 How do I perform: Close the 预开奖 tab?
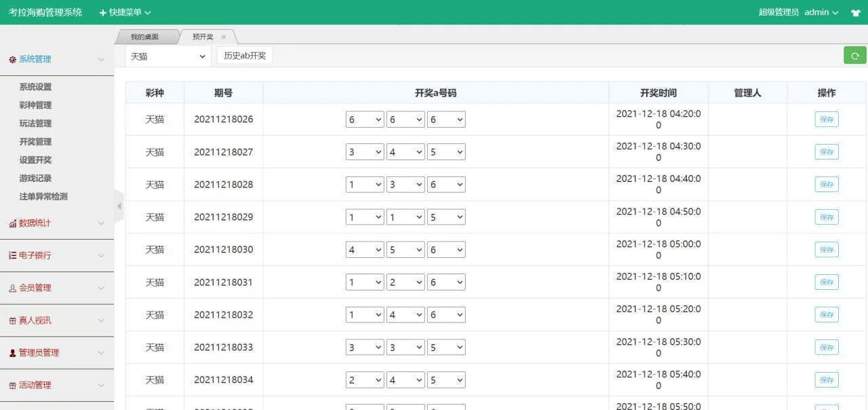point(224,37)
